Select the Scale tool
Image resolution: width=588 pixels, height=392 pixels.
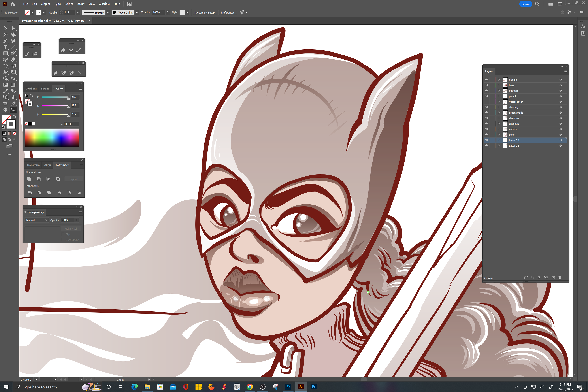tap(13, 66)
